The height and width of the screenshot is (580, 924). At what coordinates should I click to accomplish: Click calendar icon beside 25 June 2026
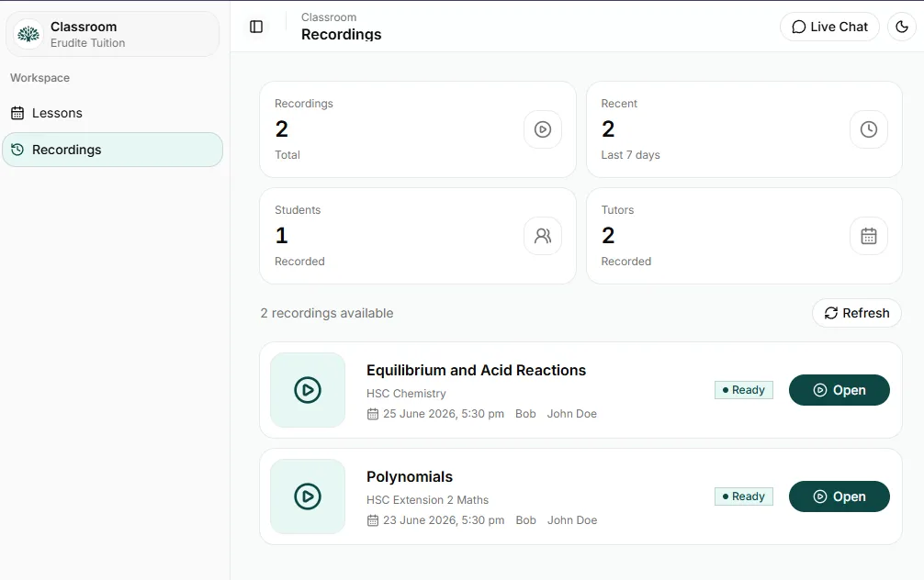point(372,414)
